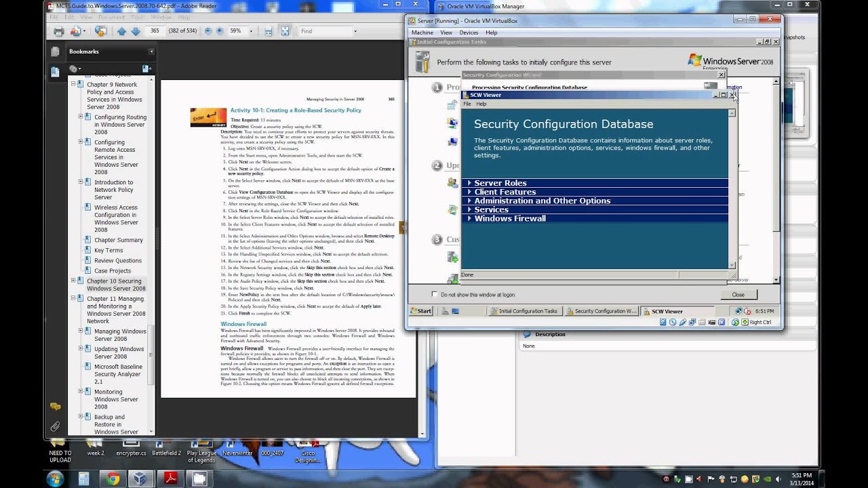Open 'Configuring Routing in Windows Server 2008' bookmark
This screenshot has width=868, height=488.
pyautogui.click(x=120, y=125)
